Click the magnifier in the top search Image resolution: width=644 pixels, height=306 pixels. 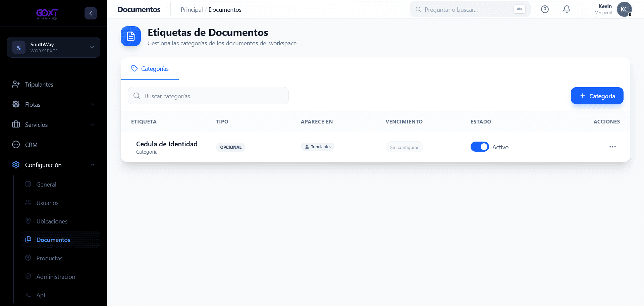(418, 9)
